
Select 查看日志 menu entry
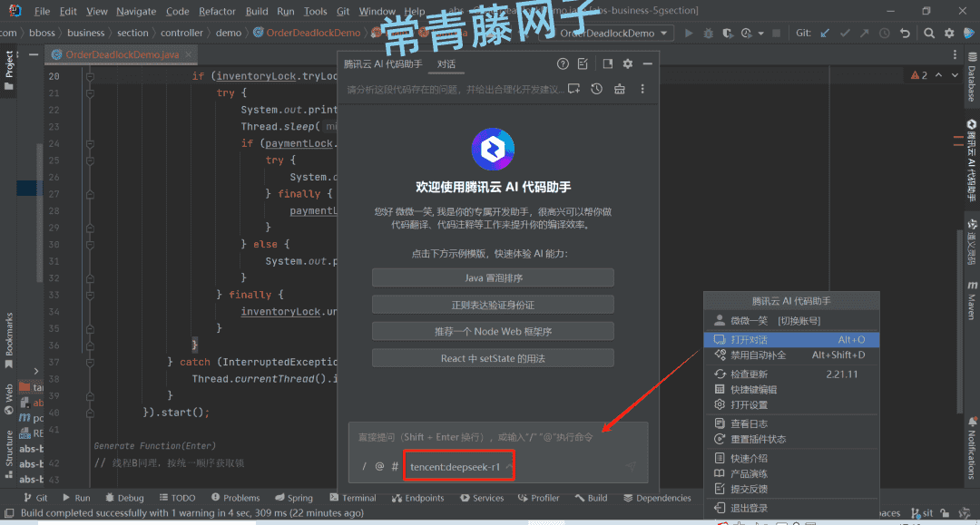tap(791, 423)
